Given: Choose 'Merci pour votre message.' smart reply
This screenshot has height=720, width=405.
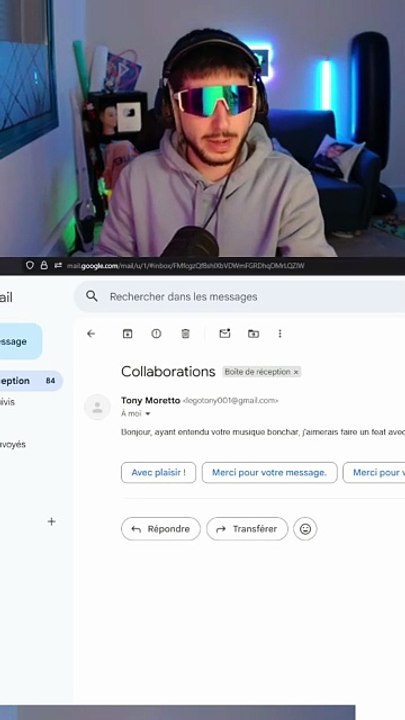Looking at the screenshot, I should click(270, 472).
